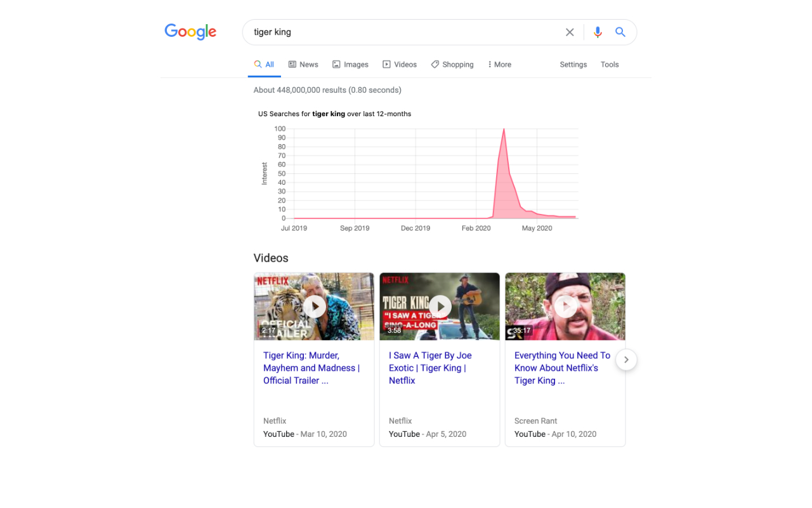
Task: Switch to the Videos tab
Action: 400,65
